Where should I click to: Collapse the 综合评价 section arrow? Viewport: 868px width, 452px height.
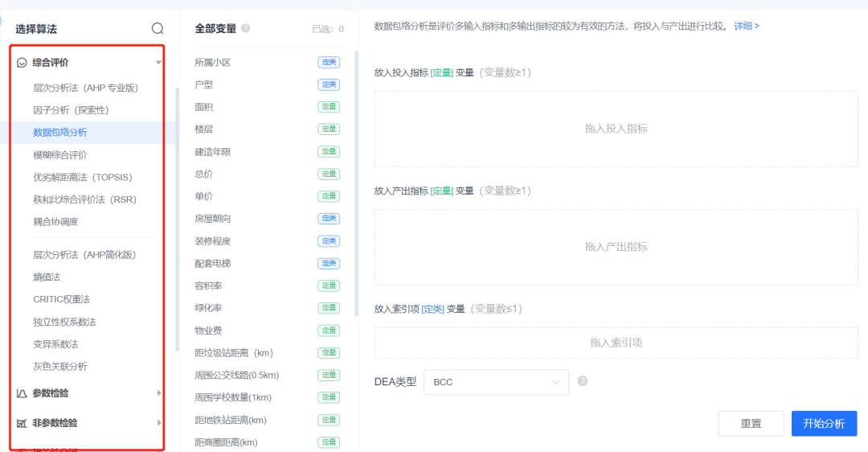159,63
